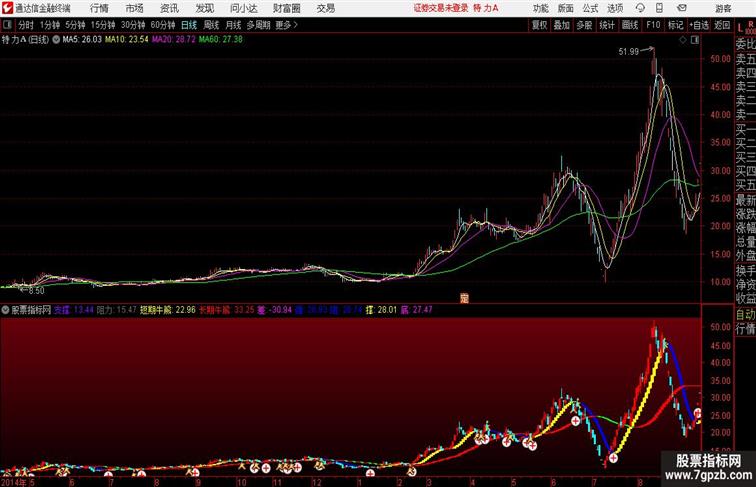Click the MA20: 28.72 value

pos(174,40)
